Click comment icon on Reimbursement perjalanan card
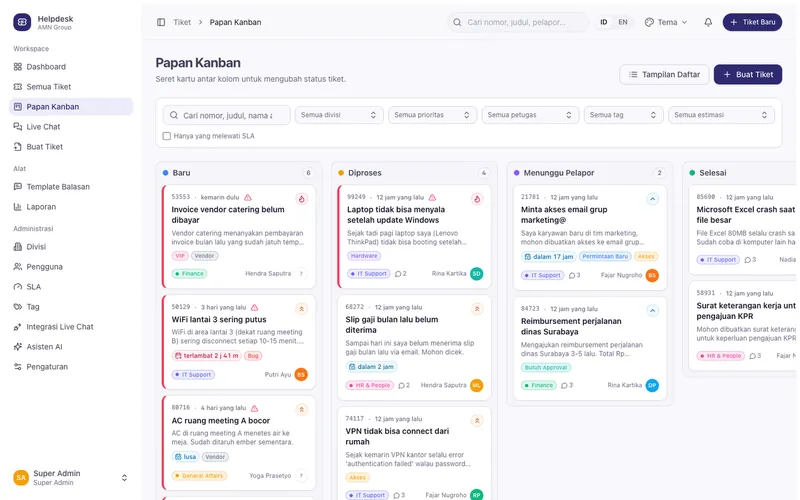Viewport: 800px width, 500px height. tap(564, 386)
